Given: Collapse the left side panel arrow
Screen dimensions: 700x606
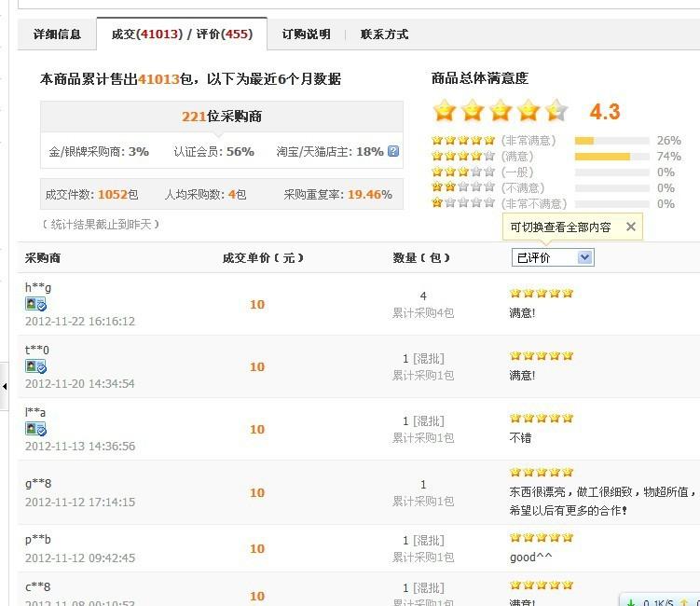Looking at the screenshot, I should (4, 385).
